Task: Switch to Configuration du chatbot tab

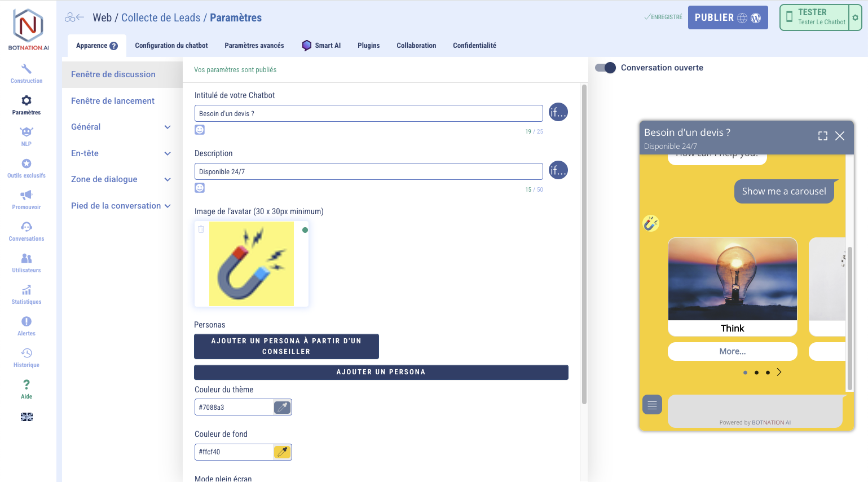Action: [x=171, y=46]
